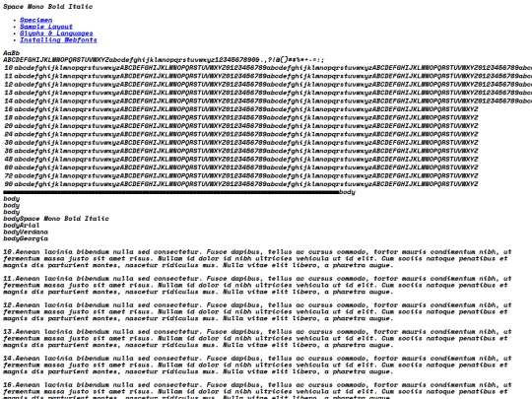Open the Glyphs & Languages link

click(x=56, y=33)
